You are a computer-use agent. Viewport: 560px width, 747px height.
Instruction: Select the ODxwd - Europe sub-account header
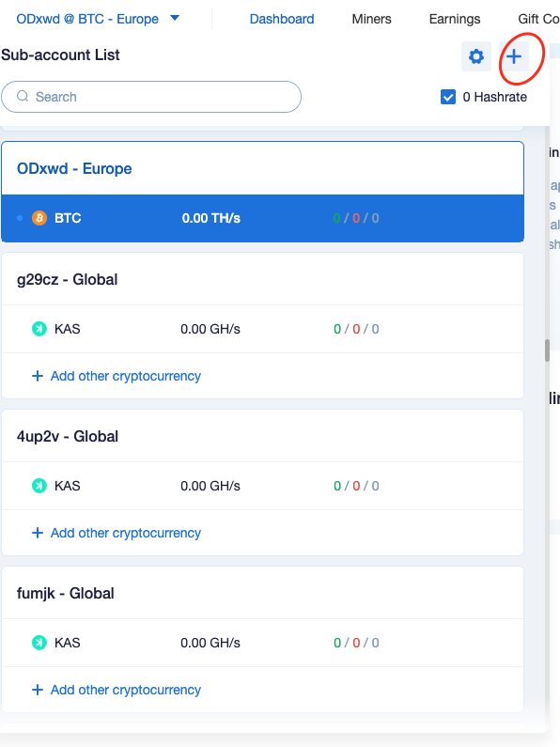263,168
